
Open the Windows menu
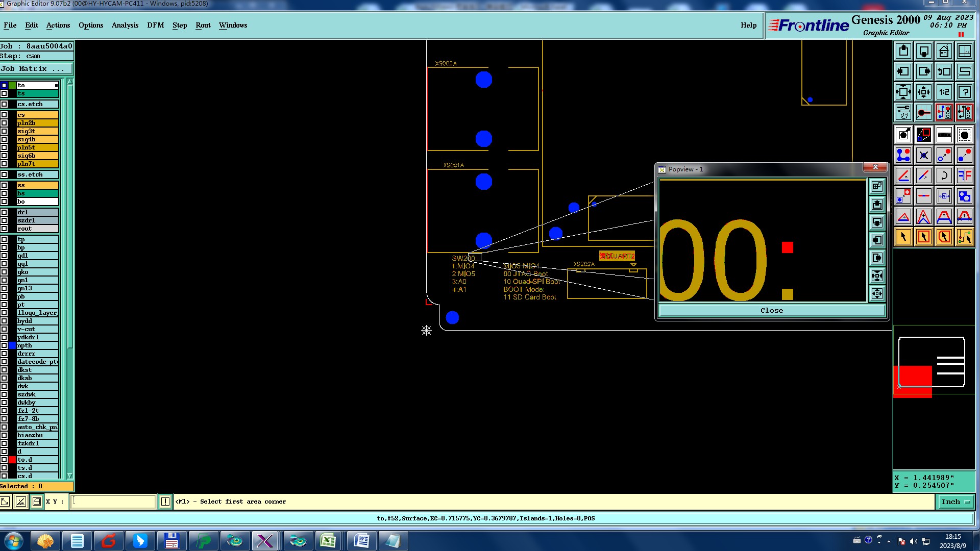[x=233, y=25]
